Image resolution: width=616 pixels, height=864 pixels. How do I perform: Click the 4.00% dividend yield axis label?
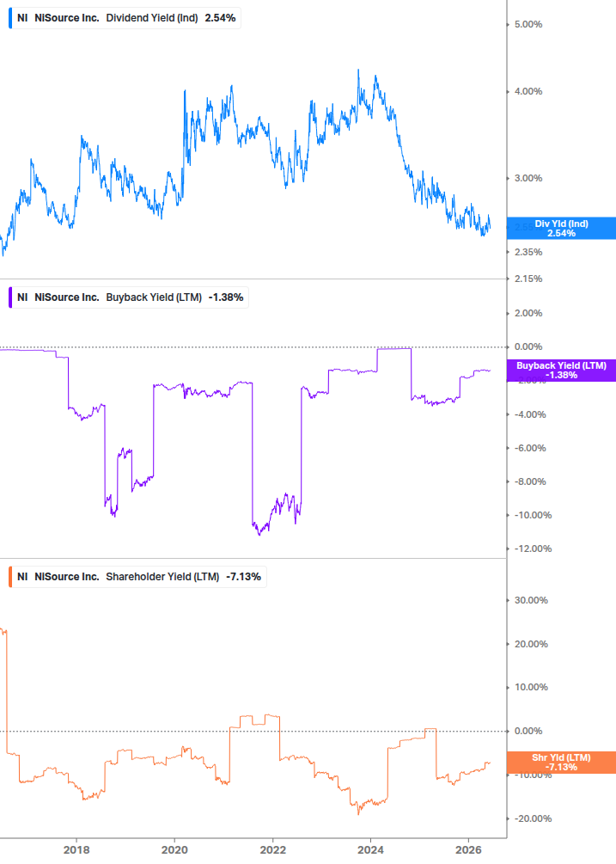(528, 91)
